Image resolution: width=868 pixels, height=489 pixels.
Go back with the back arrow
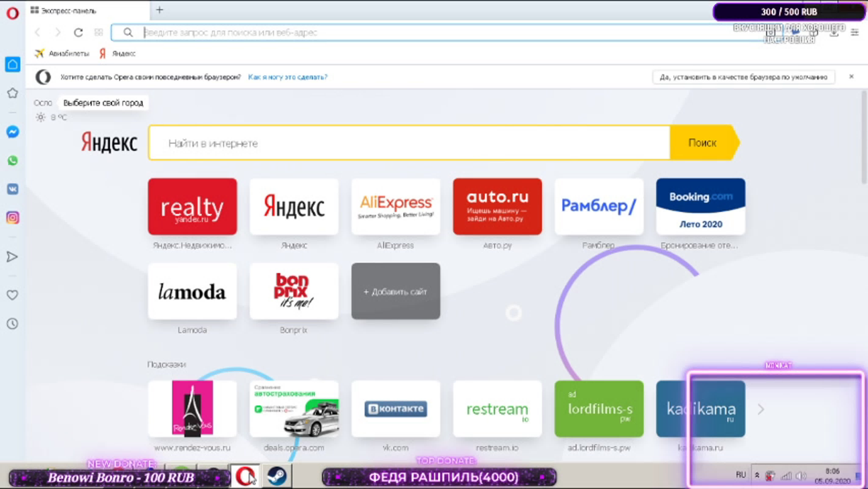click(x=37, y=32)
